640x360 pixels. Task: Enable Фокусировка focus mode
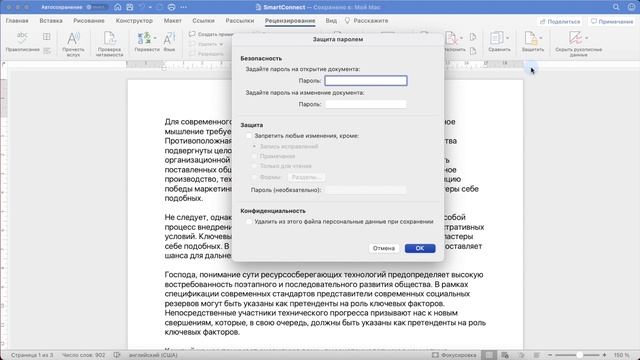tap(454, 355)
